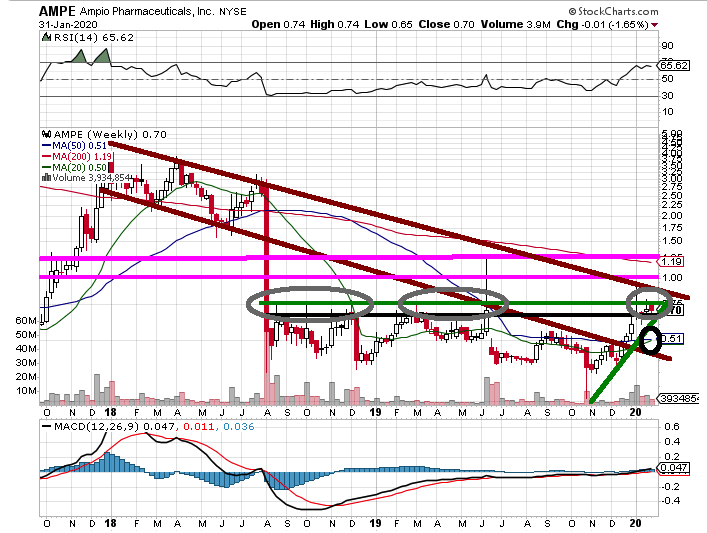Click the 3934854 volume value tag

coord(679,399)
